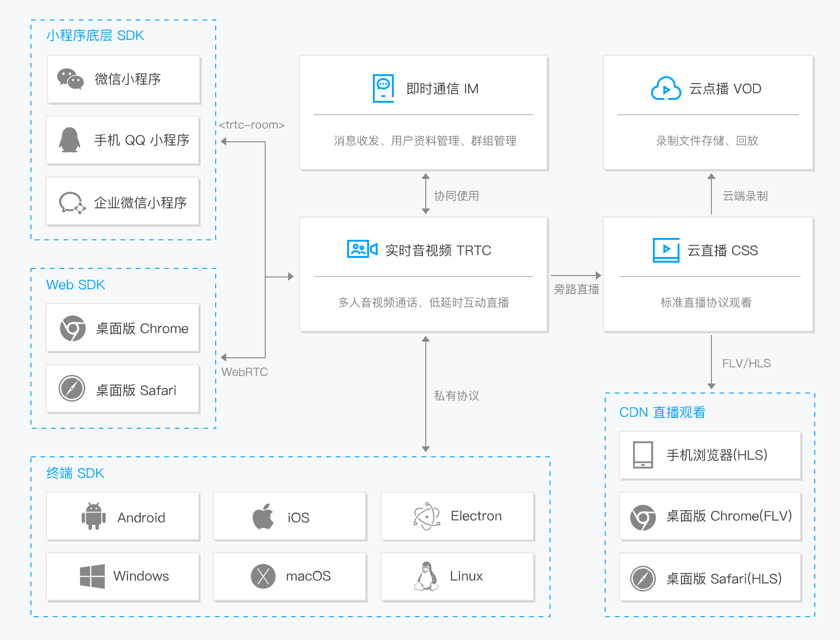This screenshot has width=840, height=640.
Task: Click the Android robot icon
Action: pyautogui.click(x=94, y=516)
